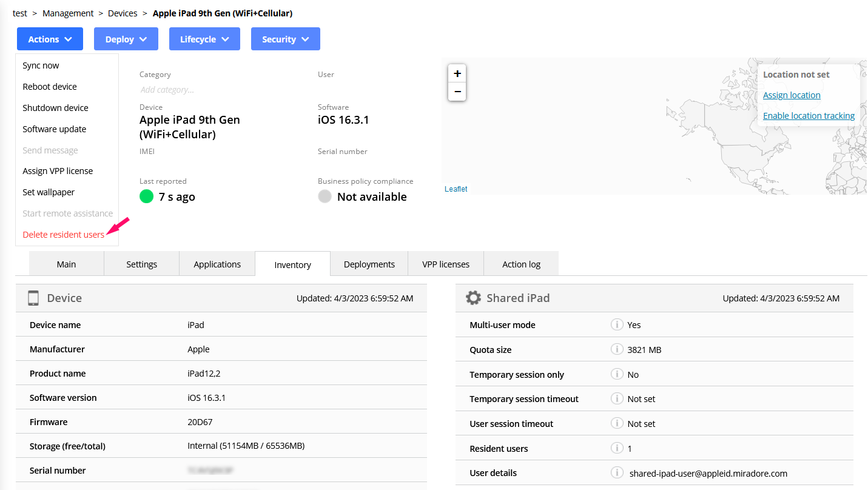Zoom in on the map
This screenshot has height=490, width=868.
tap(457, 73)
